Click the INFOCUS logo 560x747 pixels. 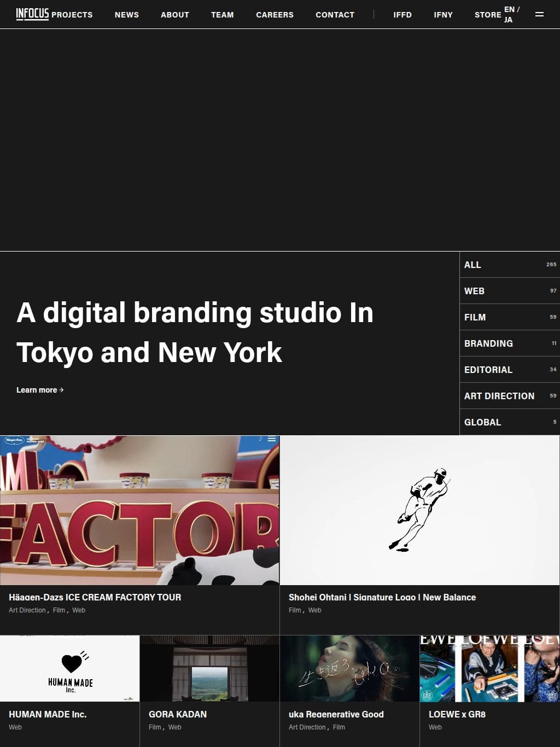click(x=32, y=14)
